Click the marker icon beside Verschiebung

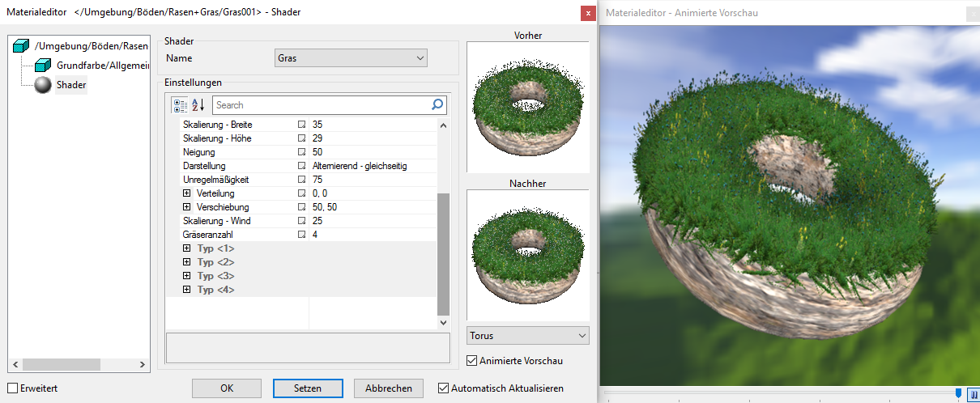302,207
